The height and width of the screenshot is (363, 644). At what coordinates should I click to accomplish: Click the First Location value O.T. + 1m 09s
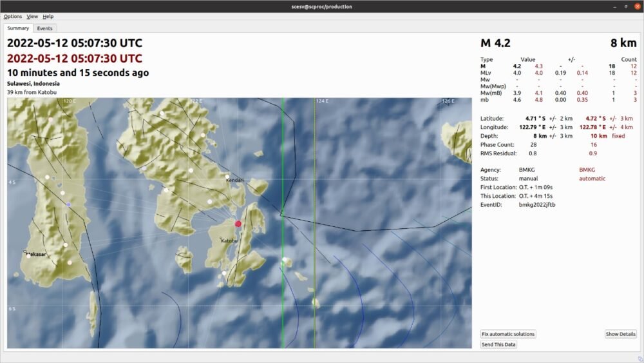[536, 187]
